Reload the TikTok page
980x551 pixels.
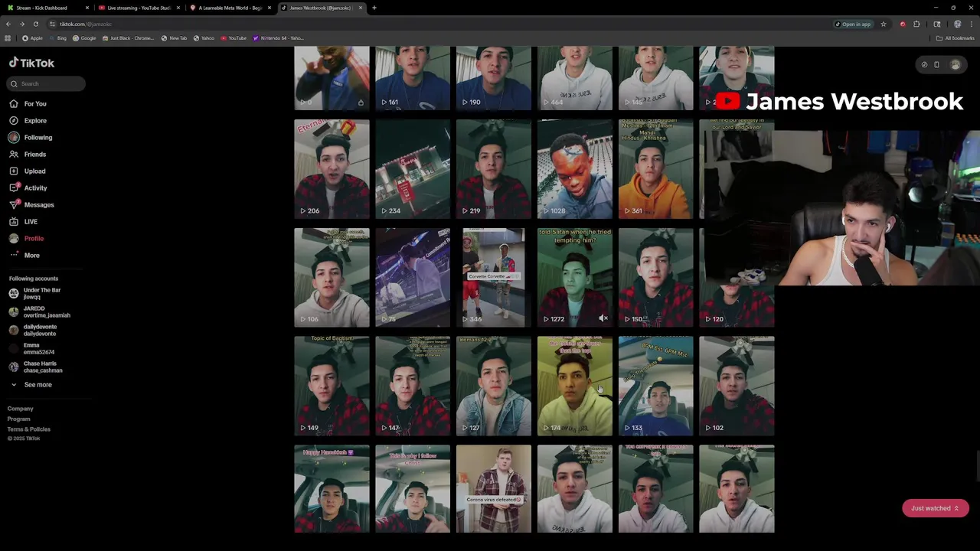(x=35, y=24)
